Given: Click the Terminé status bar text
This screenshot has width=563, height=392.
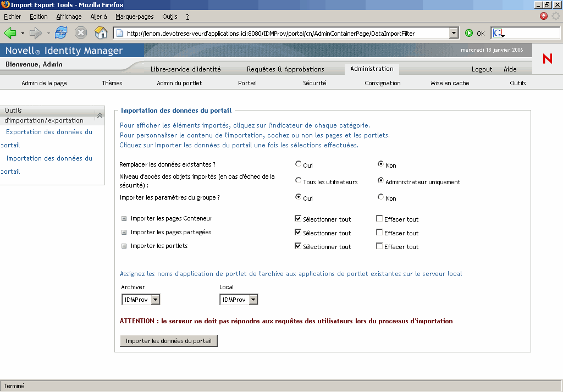Looking at the screenshot, I should pyautogui.click(x=14, y=386).
